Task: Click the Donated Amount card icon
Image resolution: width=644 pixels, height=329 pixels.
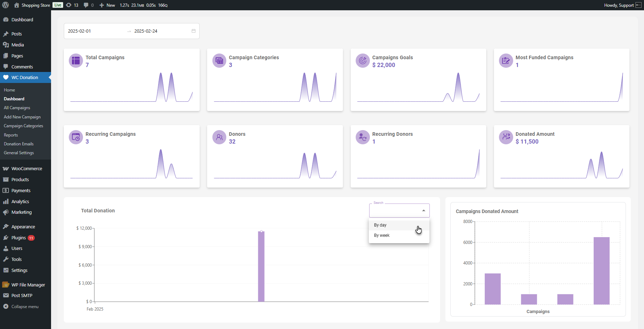Action: pyautogui.click(x=506, y=137)
